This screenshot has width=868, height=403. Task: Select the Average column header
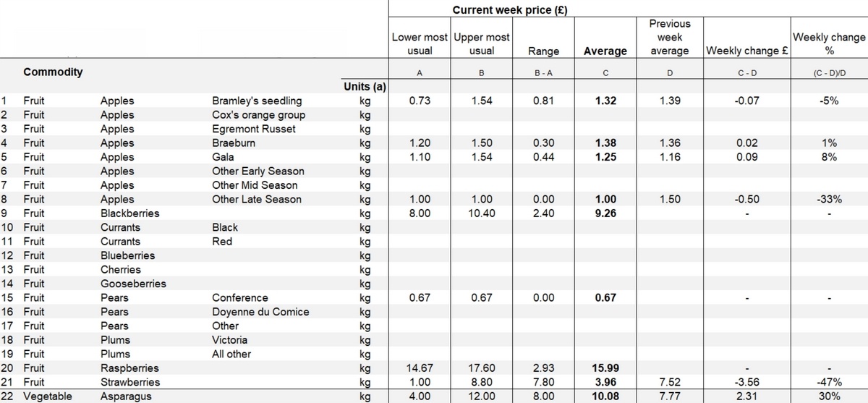coord(605,51)
